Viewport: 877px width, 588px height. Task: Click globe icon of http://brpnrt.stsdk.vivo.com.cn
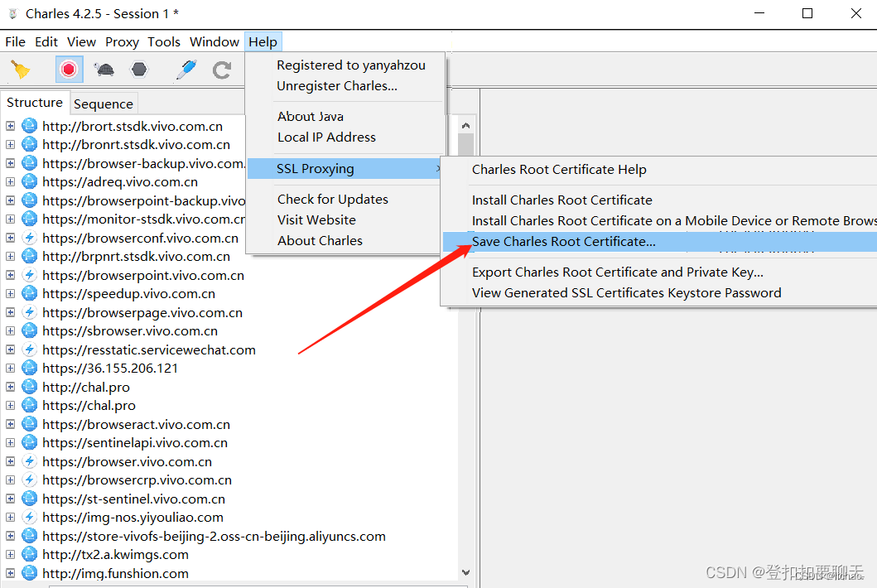29,256
